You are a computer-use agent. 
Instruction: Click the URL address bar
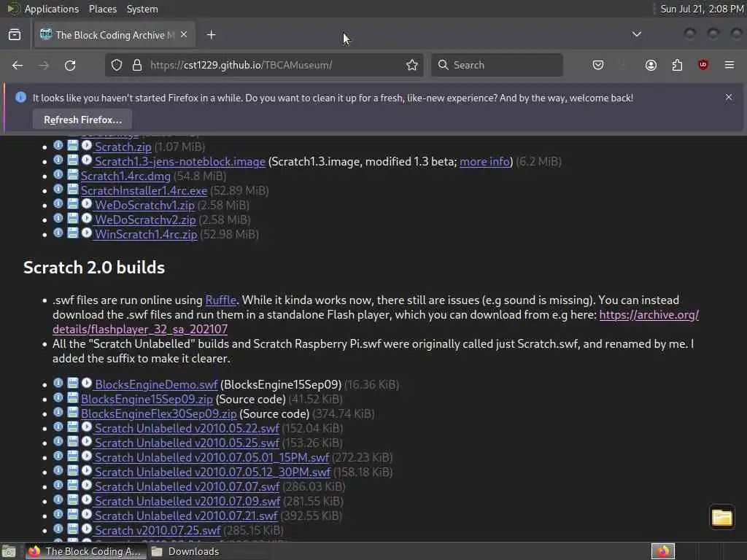click(x=264, y=65)
